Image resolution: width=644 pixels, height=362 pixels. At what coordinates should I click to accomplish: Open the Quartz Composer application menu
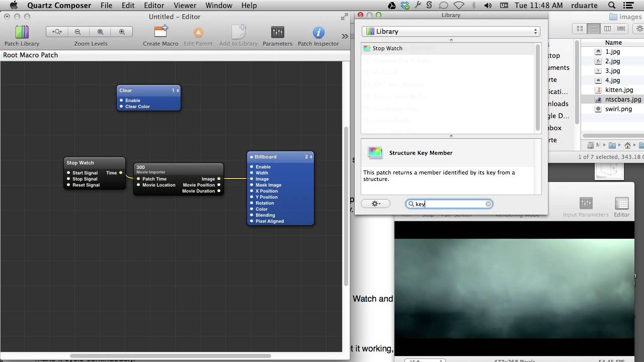point(59,6)
